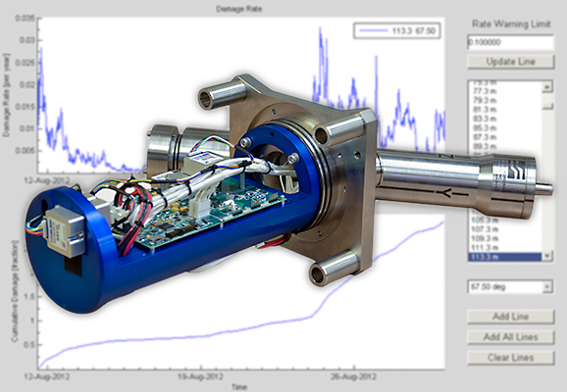
Task: Click the Add All Lines button
Action: coord(510,337)
